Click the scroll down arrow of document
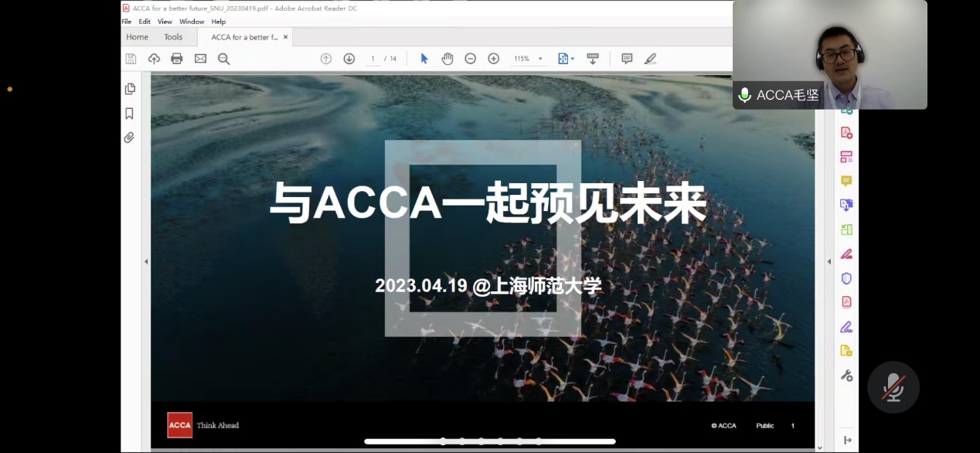 pyautogui.click(x=820, y=447)
